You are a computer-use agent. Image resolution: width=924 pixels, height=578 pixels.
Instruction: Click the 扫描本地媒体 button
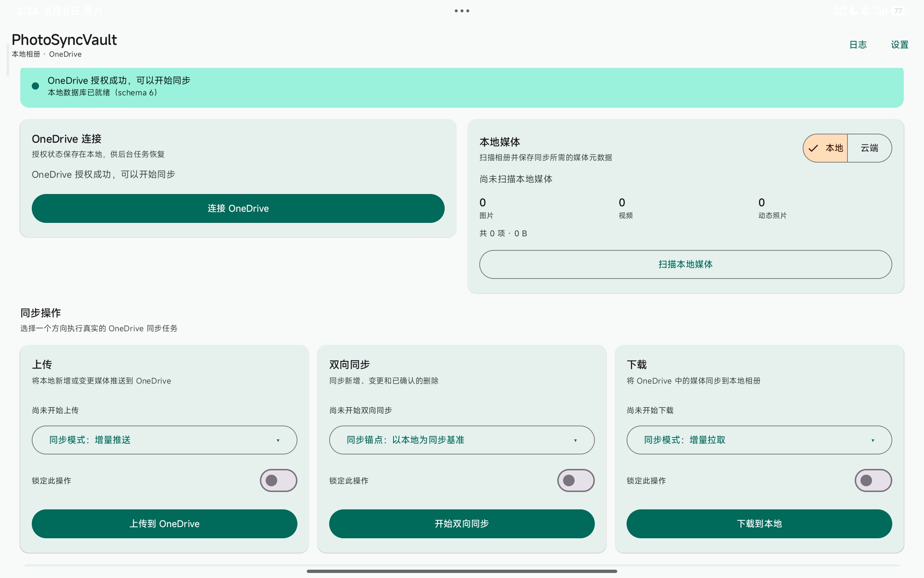click(686, 264)
